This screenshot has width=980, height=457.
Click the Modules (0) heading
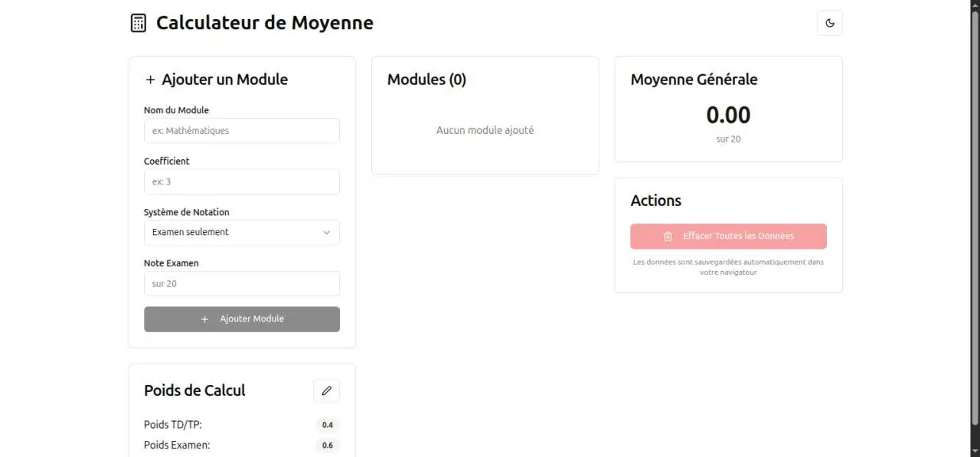pyautogui.click(x=426, y=80)
